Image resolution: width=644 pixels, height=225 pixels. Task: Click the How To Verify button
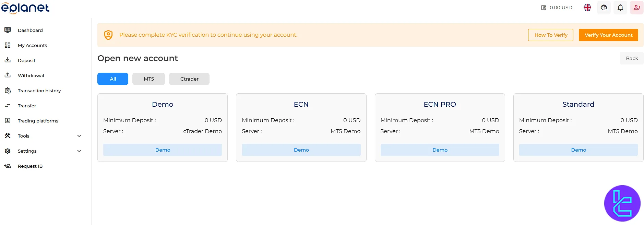click(x=551, y=35)
